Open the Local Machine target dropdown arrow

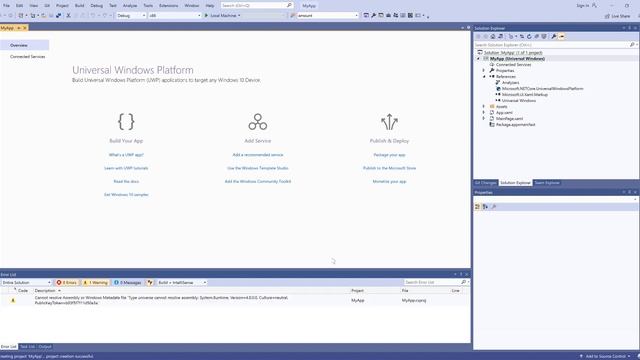click(239, 16)
